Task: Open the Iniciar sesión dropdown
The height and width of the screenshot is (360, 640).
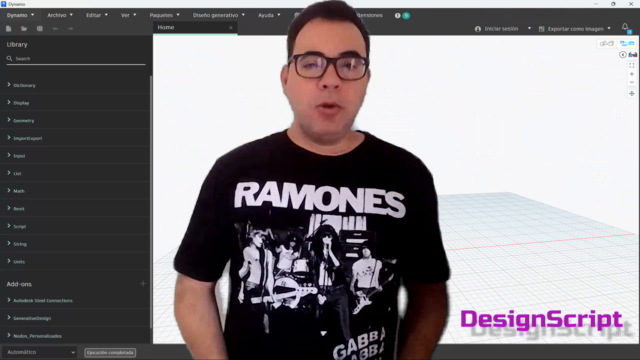Action: tap(529, 29)
